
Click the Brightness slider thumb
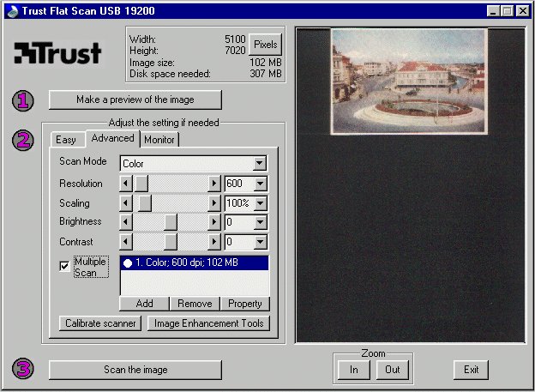[x=170, y=223]
